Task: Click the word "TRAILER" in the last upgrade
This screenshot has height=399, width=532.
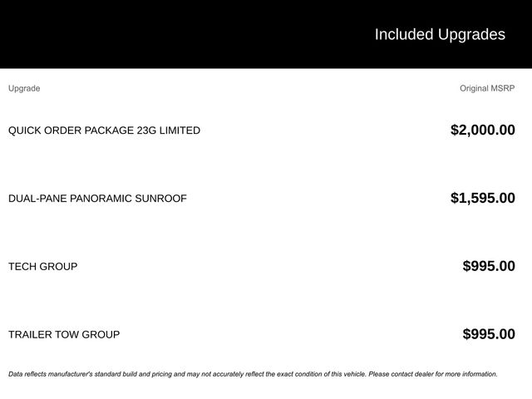Action: [x=30, y=335]
